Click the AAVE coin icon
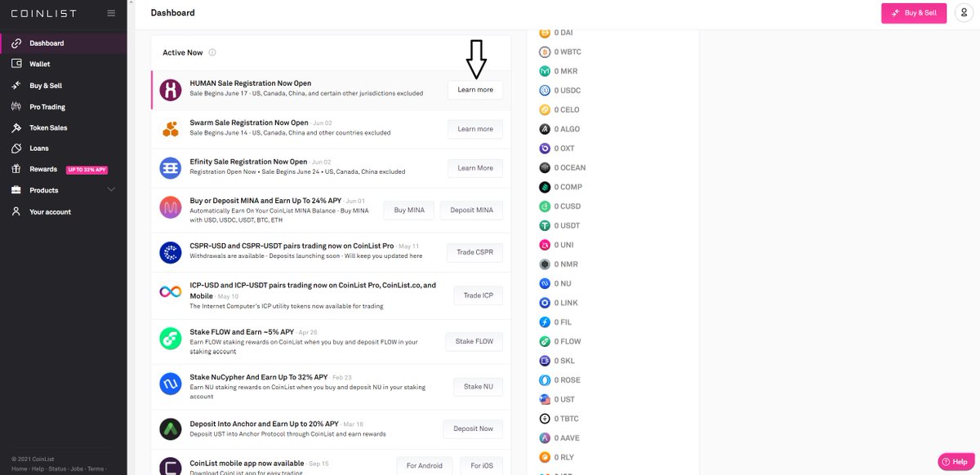 pos(545,437)
